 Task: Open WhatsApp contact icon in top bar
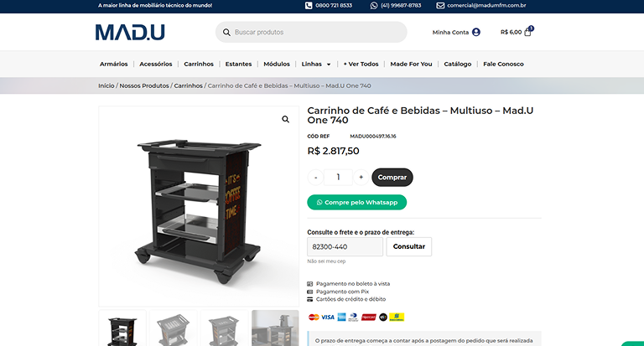click(x=374, y=5)
